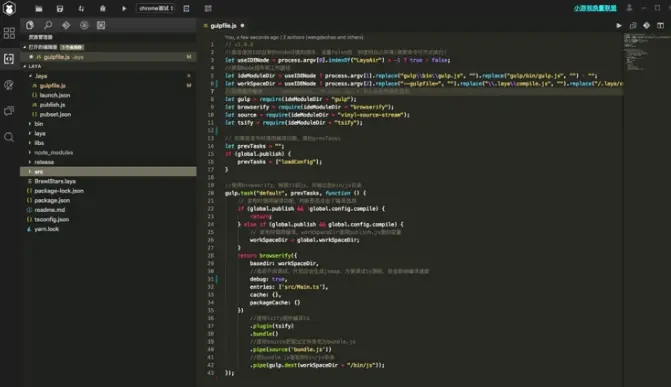Click the save icon in top toolbar
The width and height of the screenshot is (671, 387).
59,9
